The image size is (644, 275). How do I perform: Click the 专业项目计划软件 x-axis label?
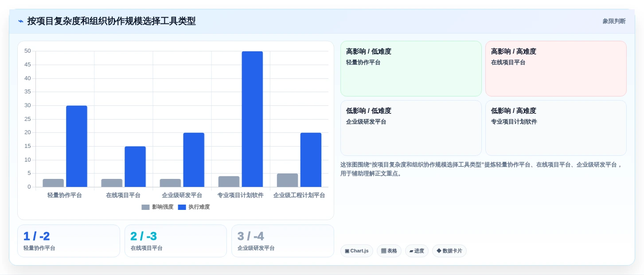241,195
